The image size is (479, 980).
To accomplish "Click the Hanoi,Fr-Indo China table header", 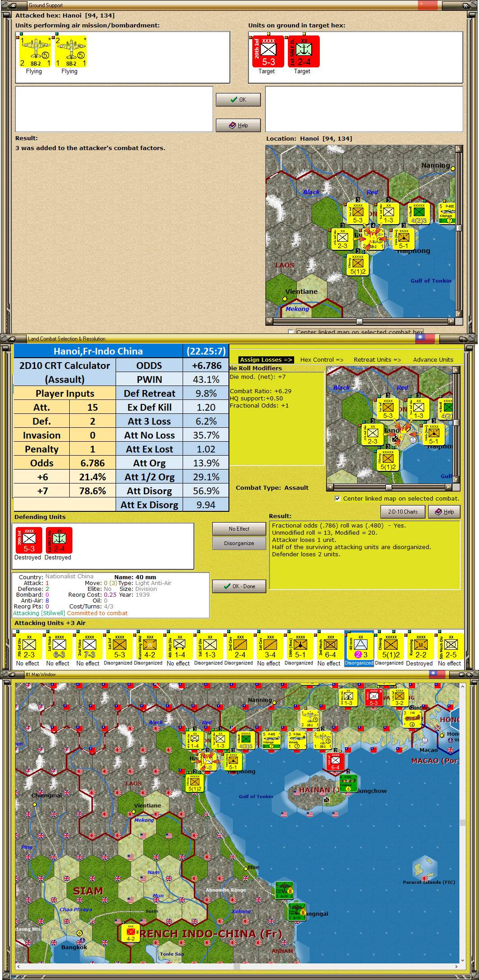I will (x=98, y=351).
